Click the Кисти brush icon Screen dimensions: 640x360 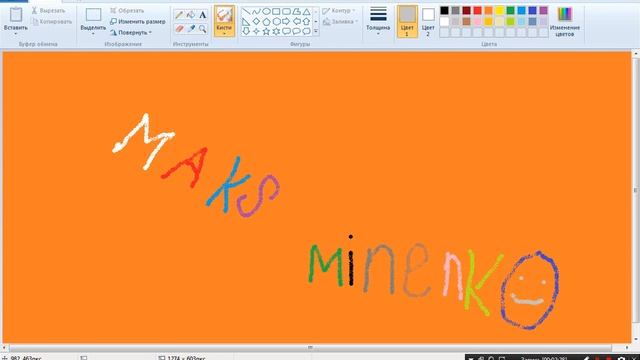224,16
